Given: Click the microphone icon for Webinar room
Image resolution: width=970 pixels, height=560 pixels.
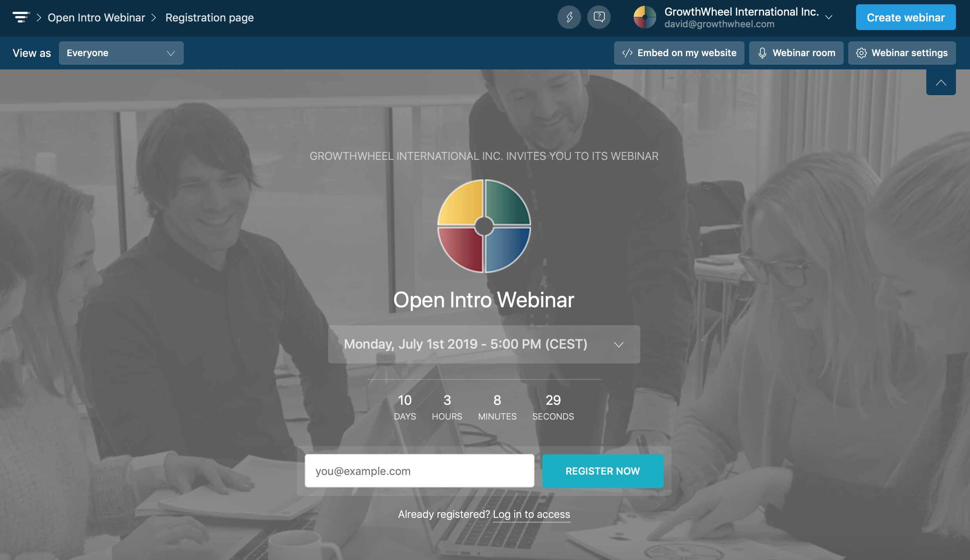Looking at the screenshot, I should pyautogui.click(x=762, y=53).
